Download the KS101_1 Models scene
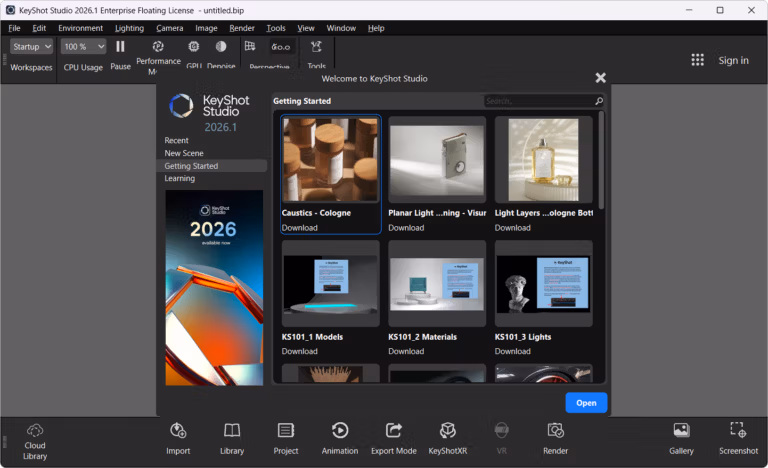Screen dimensions: 768x468 tap(300, 351)
